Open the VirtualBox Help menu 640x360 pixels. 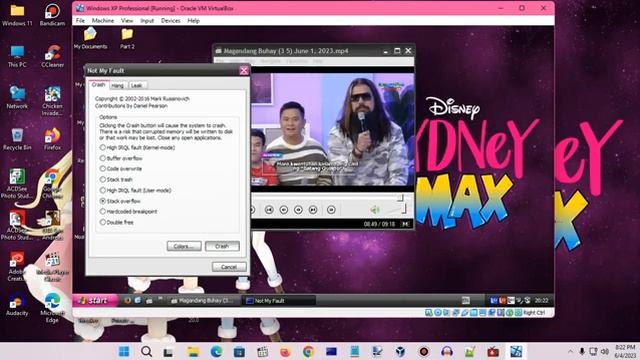coord(193,20)
